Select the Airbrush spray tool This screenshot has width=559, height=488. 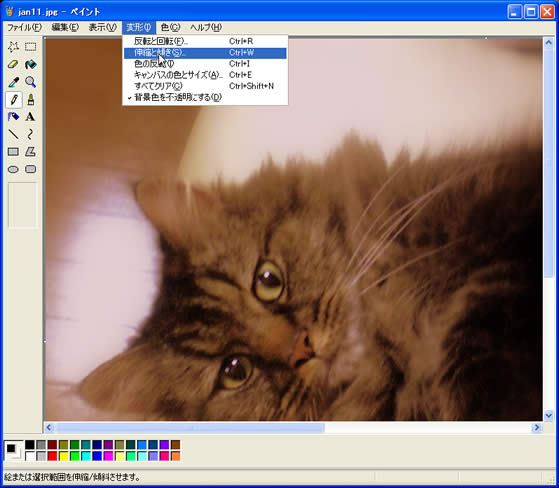[x=13, y=117]
